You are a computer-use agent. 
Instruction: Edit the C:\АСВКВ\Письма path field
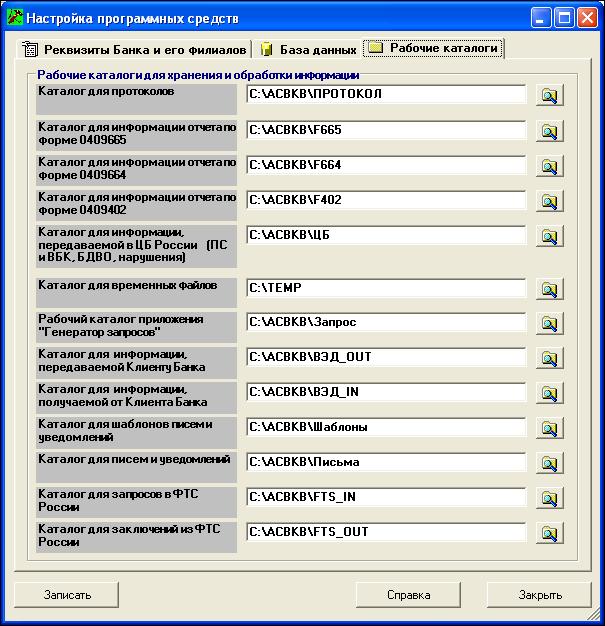pos(385,463)
